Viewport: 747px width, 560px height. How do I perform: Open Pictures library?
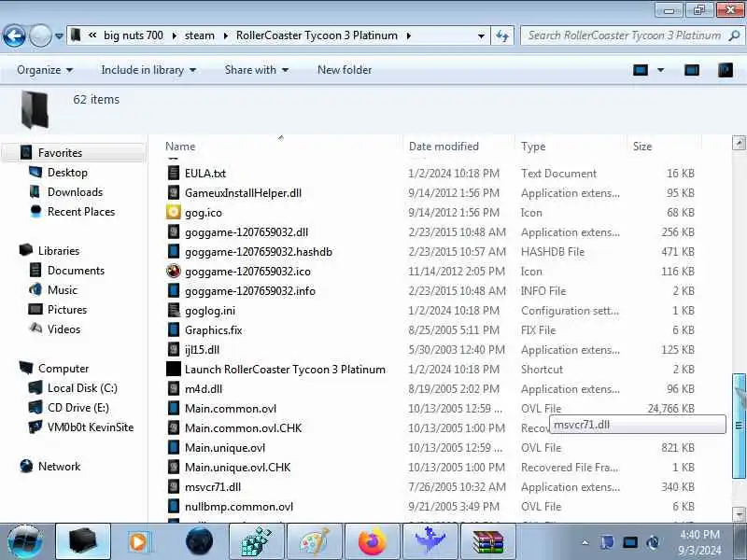pyautogui.click(x=67, y=309)
